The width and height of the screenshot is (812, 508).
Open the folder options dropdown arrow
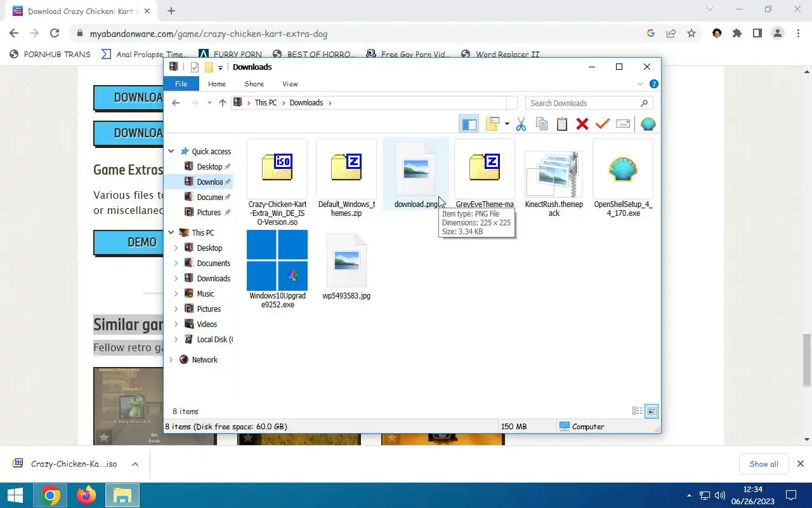[x=507, y=124]
